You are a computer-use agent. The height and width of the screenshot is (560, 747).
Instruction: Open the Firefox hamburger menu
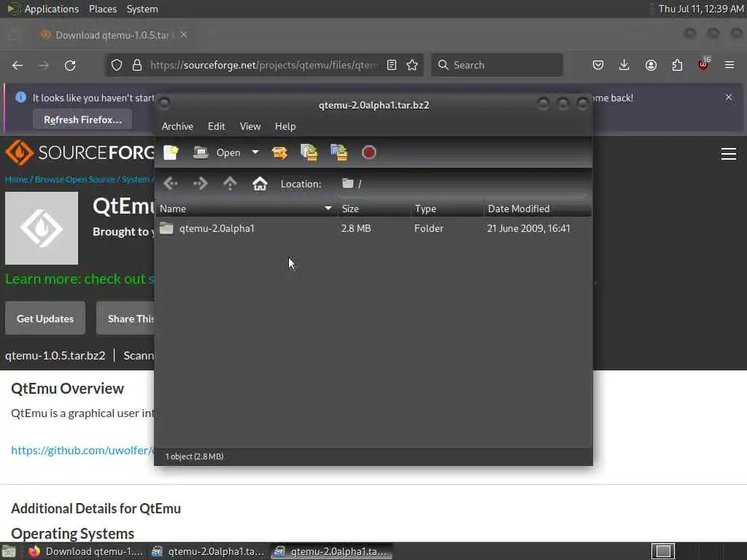[x=729, y=65]
